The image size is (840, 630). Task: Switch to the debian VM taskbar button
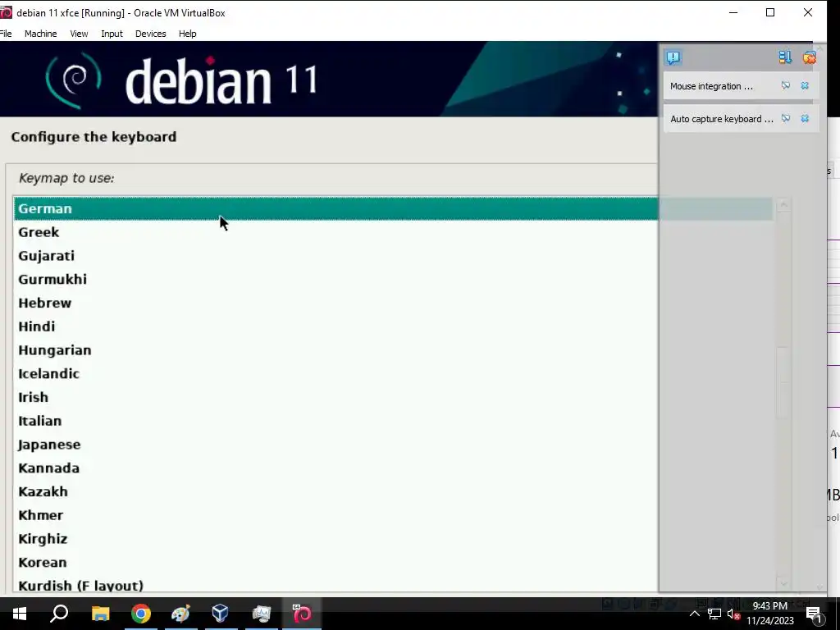click(x=302, y=614)
